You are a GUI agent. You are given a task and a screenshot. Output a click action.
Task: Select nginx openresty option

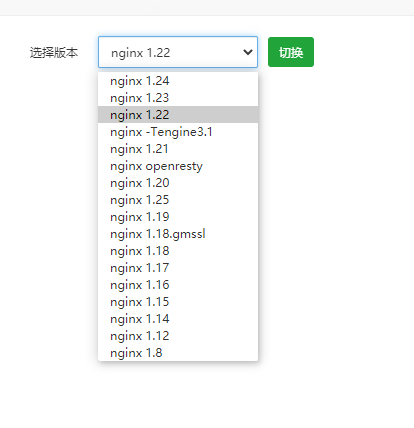pyautogui.click(x=178, y=166)
